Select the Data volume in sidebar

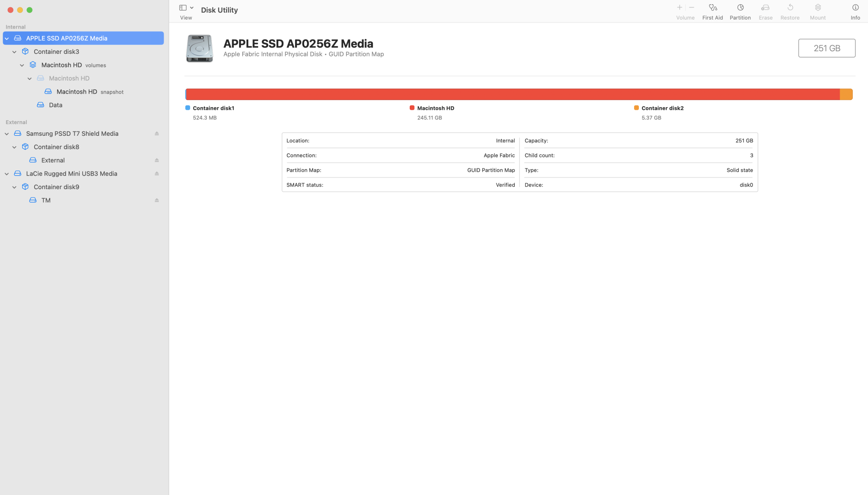click(x=56, y=105)
